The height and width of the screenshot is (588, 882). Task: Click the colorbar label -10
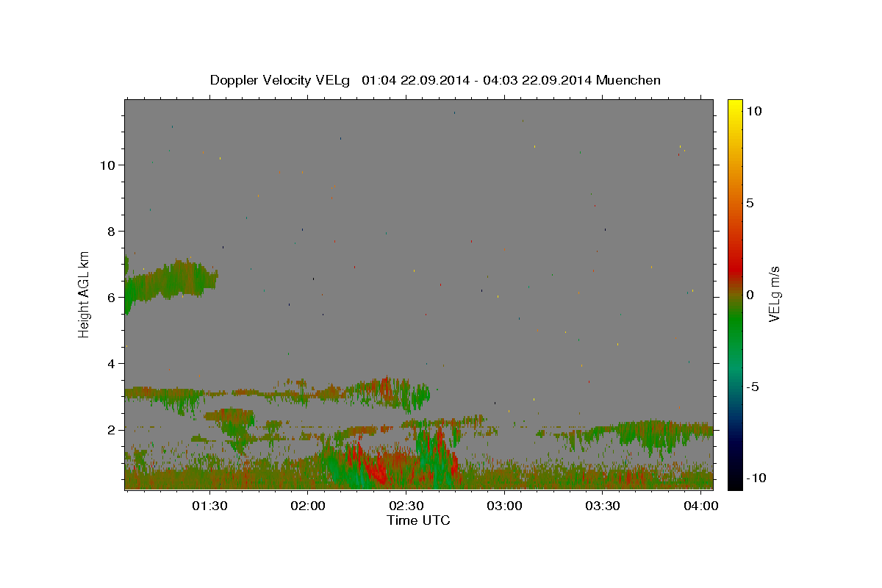(x=755, y=478)
